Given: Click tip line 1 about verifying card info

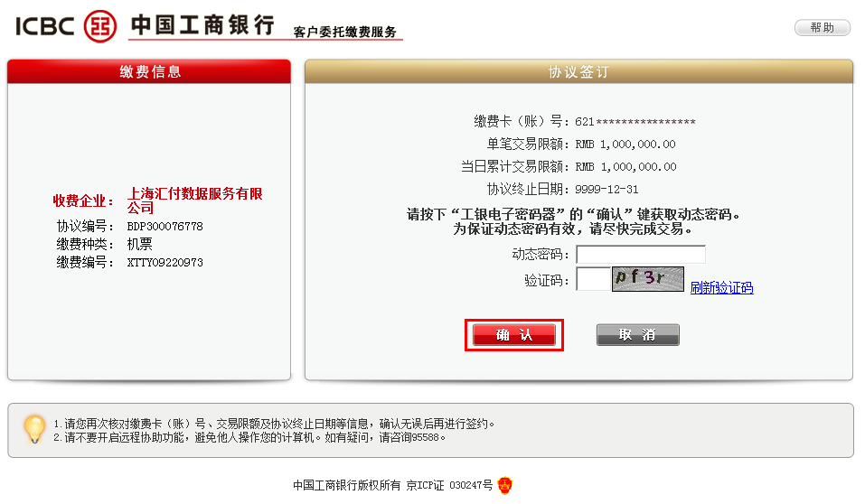Looking at the screenshot, I should point(274,424).
